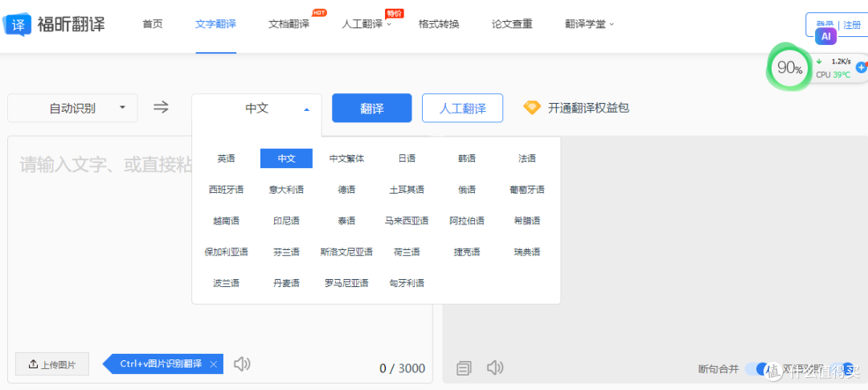Screen dimensions: 868x390
Task: Go to 首页 in the navigation
Action: pyautogui.click(x=153, y=24)
